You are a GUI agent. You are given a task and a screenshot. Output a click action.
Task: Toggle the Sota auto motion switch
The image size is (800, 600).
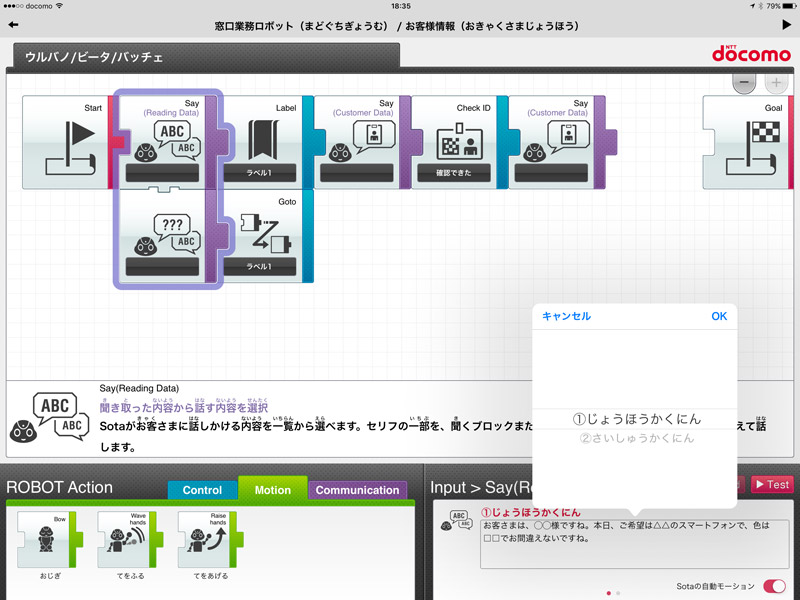tap(774, 586)
